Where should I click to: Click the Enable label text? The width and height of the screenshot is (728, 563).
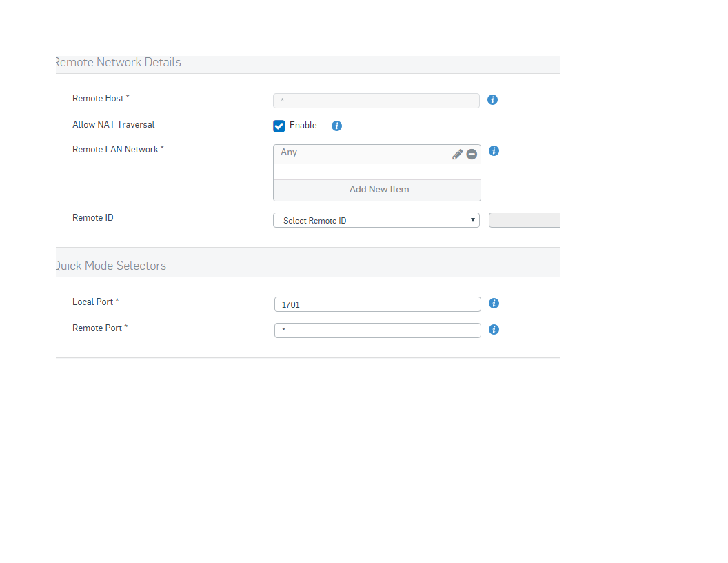click(303, 126)
